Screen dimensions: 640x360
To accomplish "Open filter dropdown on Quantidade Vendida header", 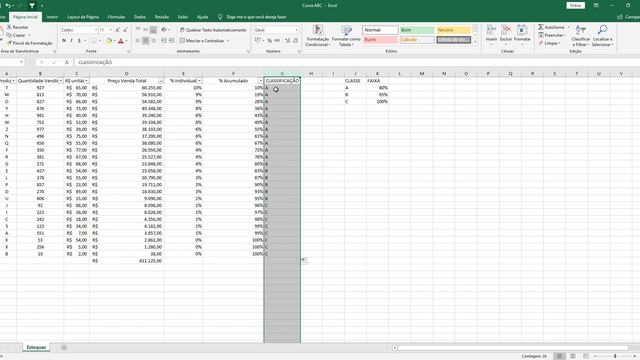I will tap(61, 81).
